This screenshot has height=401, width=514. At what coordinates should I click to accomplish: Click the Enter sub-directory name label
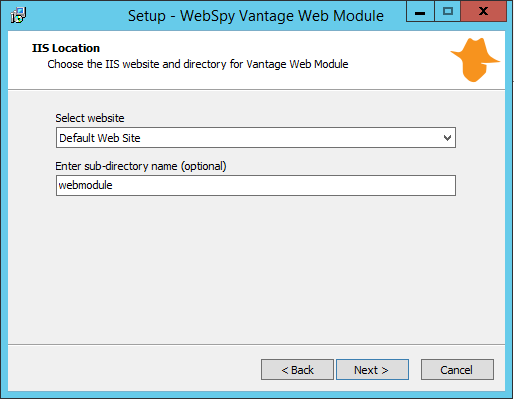[x=141, y=166]
